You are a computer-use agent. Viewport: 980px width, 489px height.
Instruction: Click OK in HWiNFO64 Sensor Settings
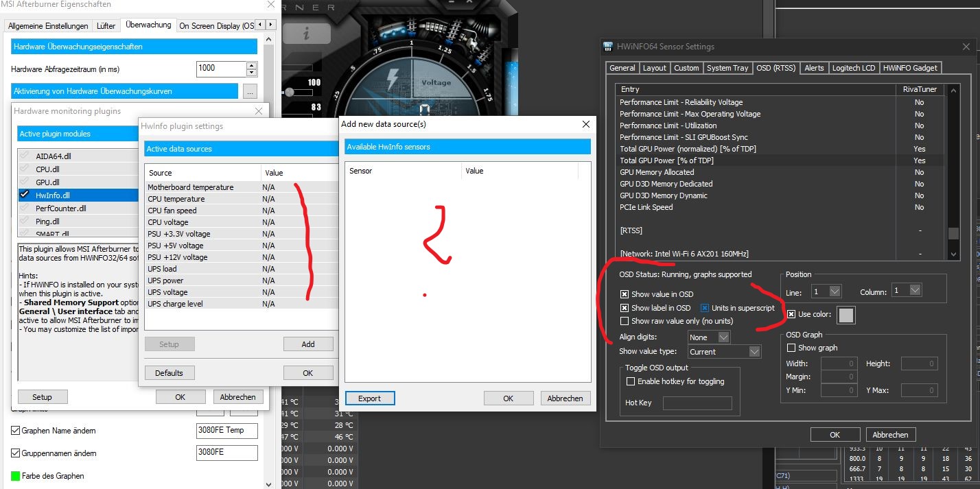point(835,435)
